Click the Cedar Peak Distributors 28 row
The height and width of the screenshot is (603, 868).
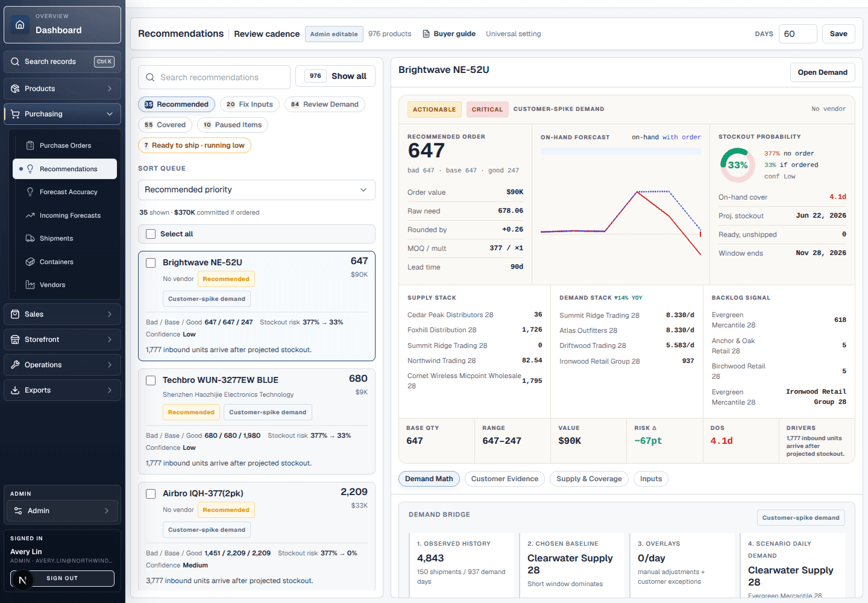pyautogui.click(x=475, y=315)
